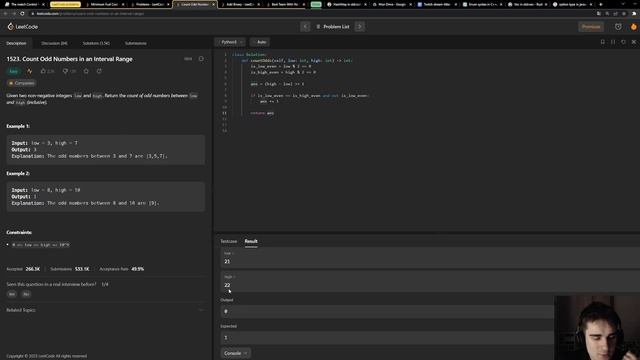Switch to the Best Team With No browser tab
Screen dimensions: 640x360
(x=285, y=4)
